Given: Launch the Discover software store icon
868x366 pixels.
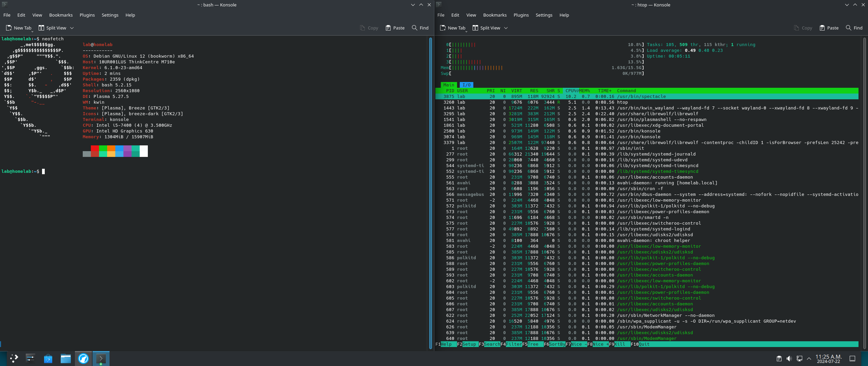Looking at the screenshot, I should pyautogui.click(x=48, y=358).
